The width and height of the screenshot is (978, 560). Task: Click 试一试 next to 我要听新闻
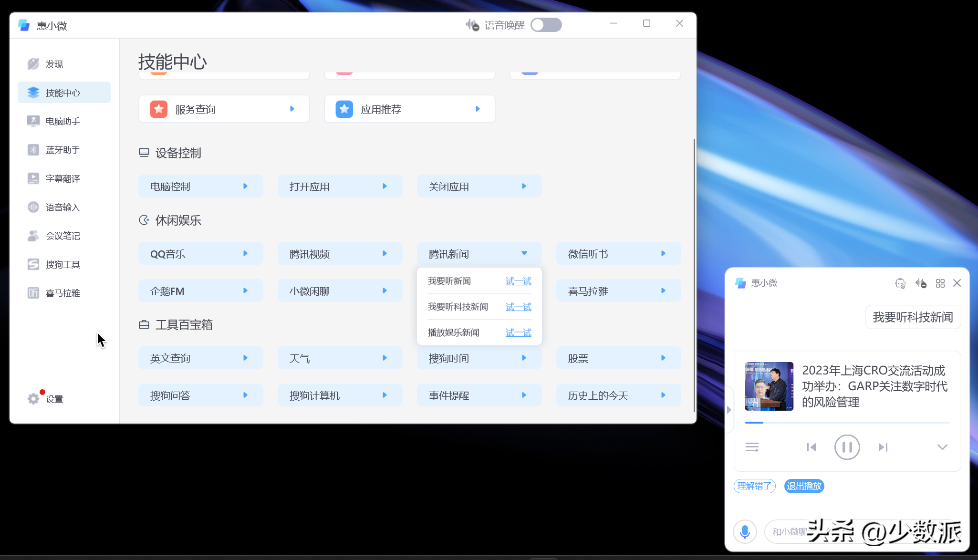click(519, 281)
